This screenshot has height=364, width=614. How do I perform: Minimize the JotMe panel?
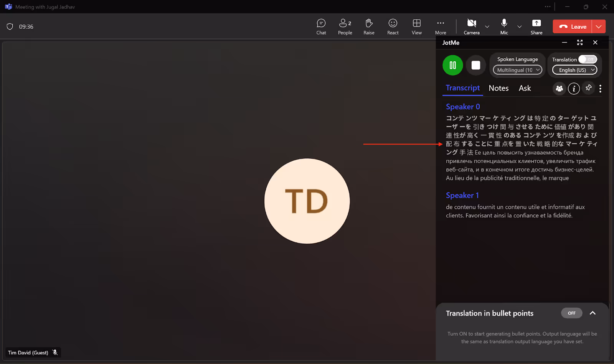pos(564,43)
